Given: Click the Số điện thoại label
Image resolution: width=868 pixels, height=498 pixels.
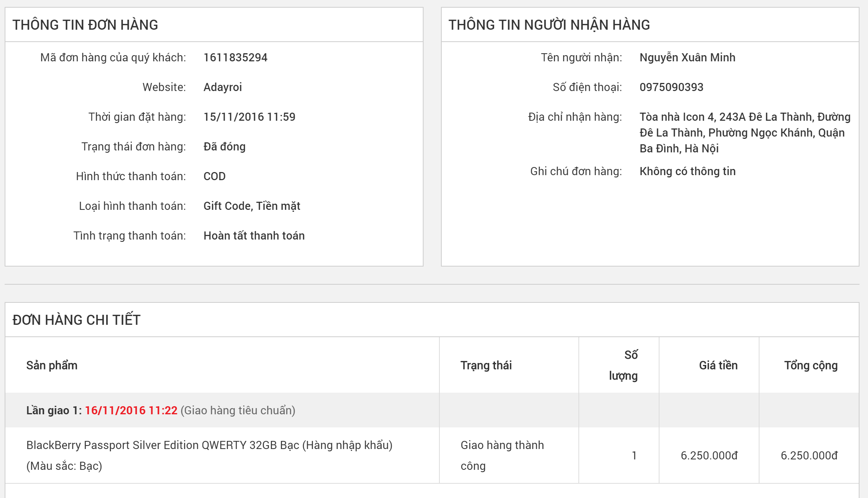Looking at the screenshot, I should (587, 87).
